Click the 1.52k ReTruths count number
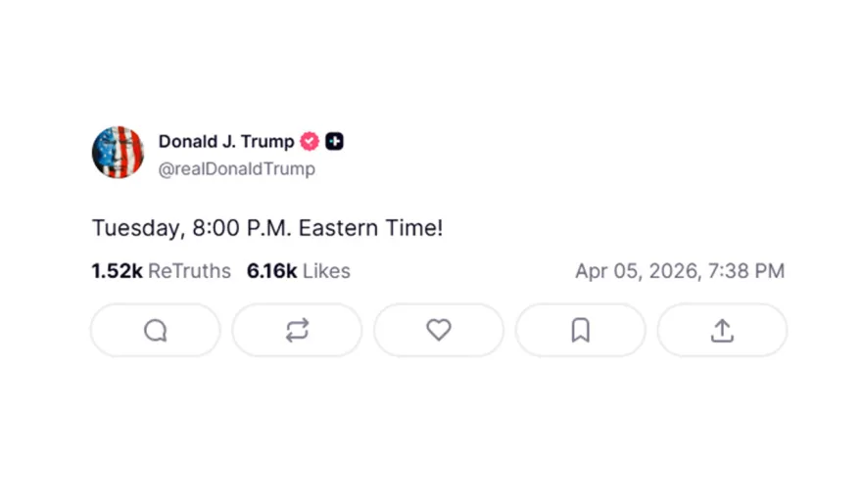 (x=117, y=271)
